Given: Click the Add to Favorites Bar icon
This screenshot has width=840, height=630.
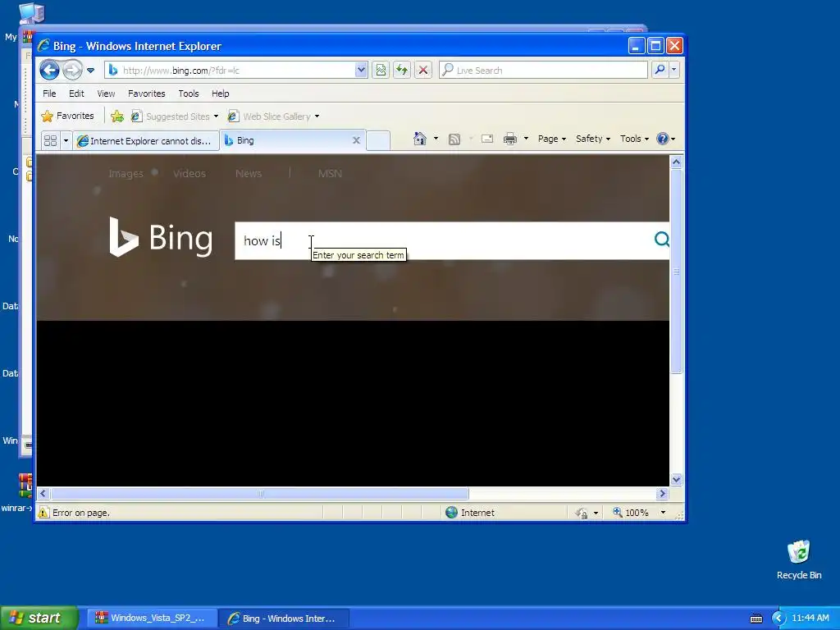Looking at the screenshot, I should (x=117, y=116).
